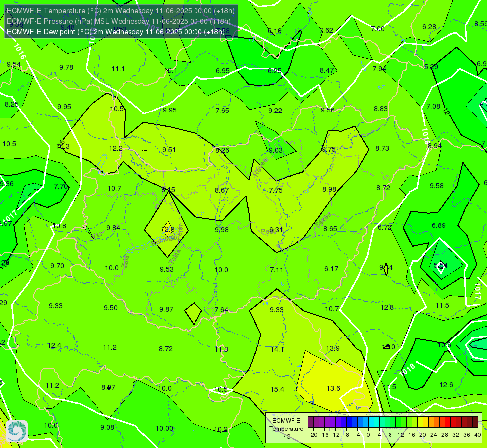Click the 6.17 temperature value
This screenshot has height=448, width=487.
(x=331, y=269)
